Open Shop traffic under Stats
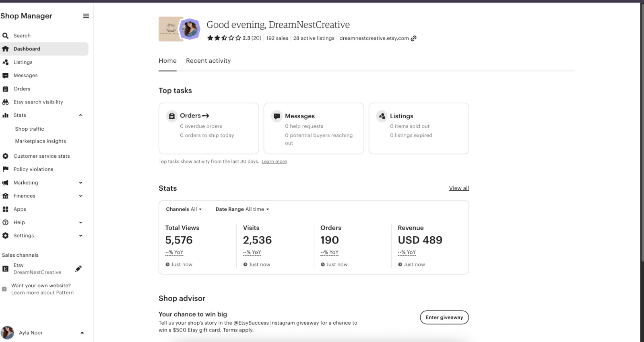 point(29,129)
